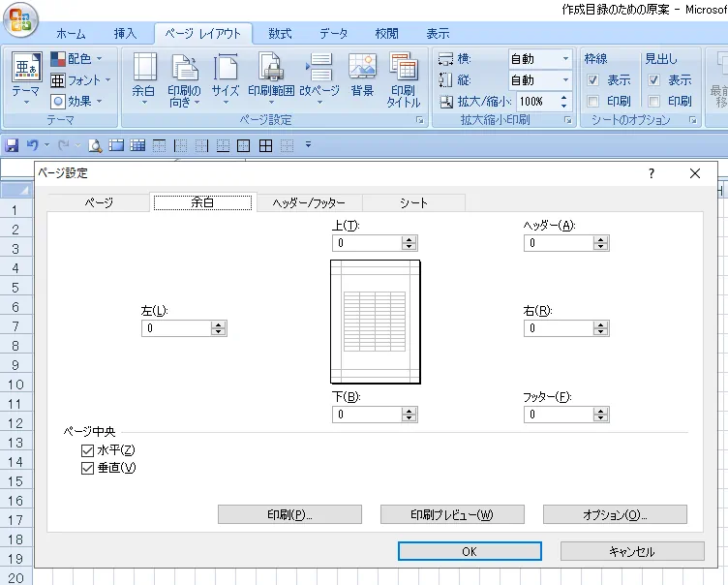This screenshot has height=585, width=728.
Task: Click the キャンセル button
Action: (x=632, y=551)
